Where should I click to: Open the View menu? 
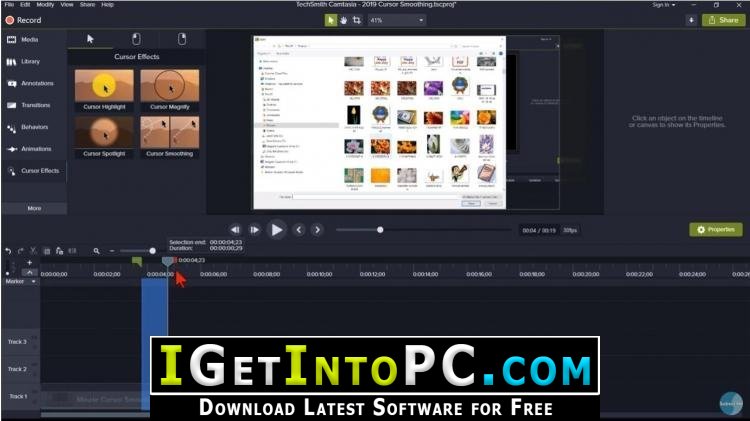click(67, 4)
